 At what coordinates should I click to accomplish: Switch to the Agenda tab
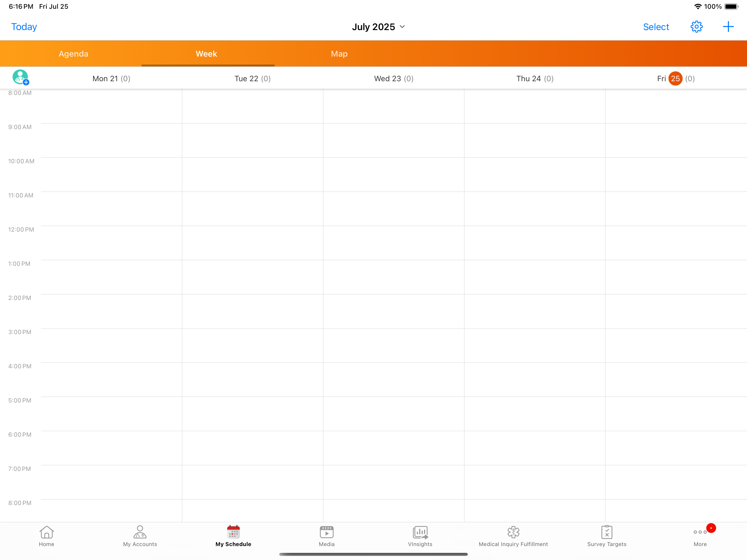click(73, 54)
